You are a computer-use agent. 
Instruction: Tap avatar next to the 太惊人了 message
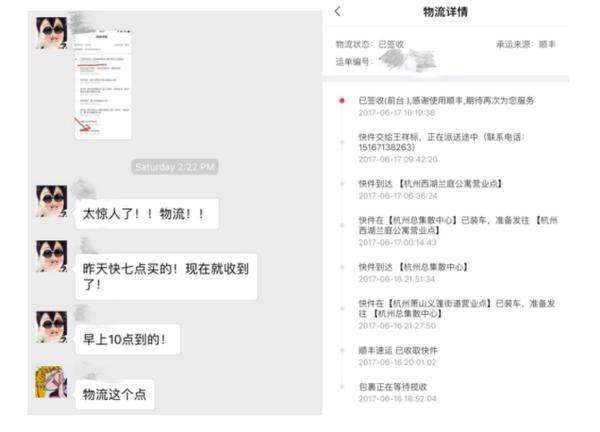52,203
